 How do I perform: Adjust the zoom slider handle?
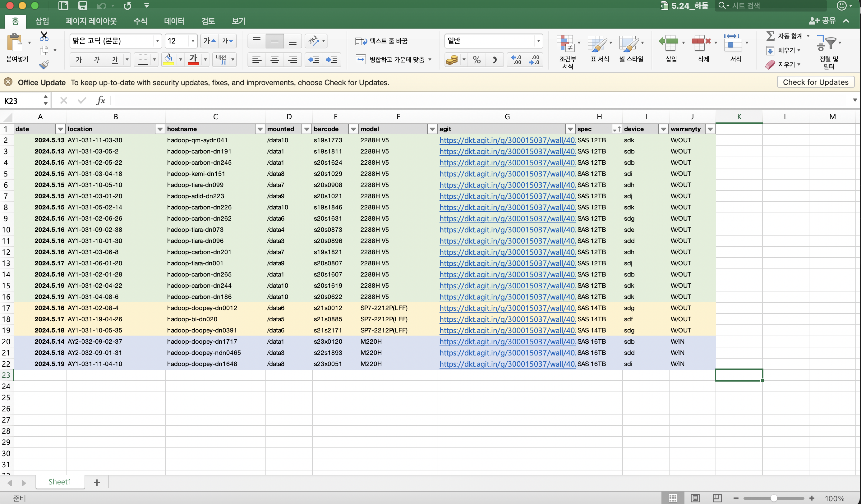coord(774,498)
